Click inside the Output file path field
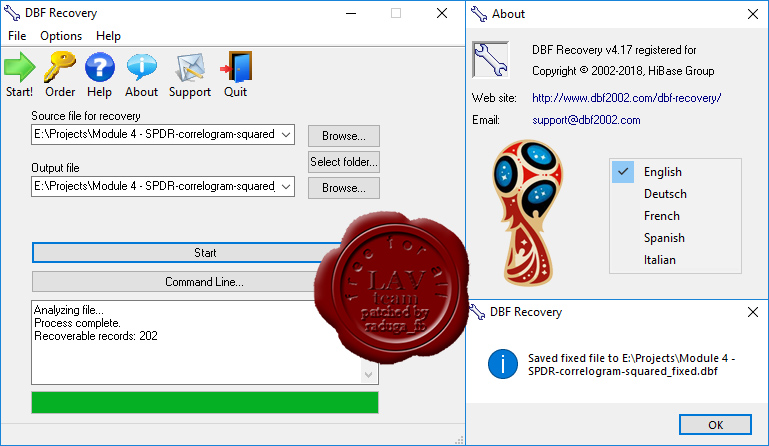 [154, 186]
